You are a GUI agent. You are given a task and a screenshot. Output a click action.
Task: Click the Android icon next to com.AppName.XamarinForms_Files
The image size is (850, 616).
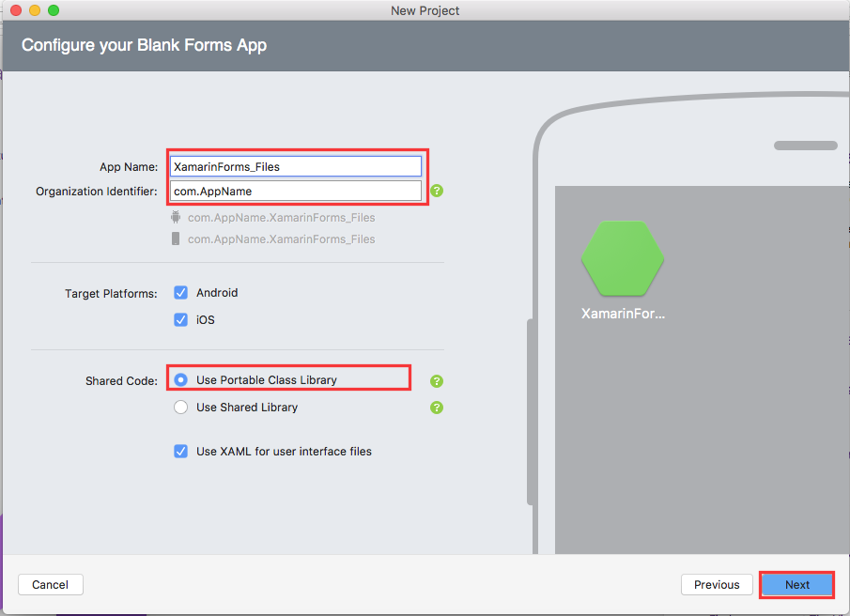[176, 217]
